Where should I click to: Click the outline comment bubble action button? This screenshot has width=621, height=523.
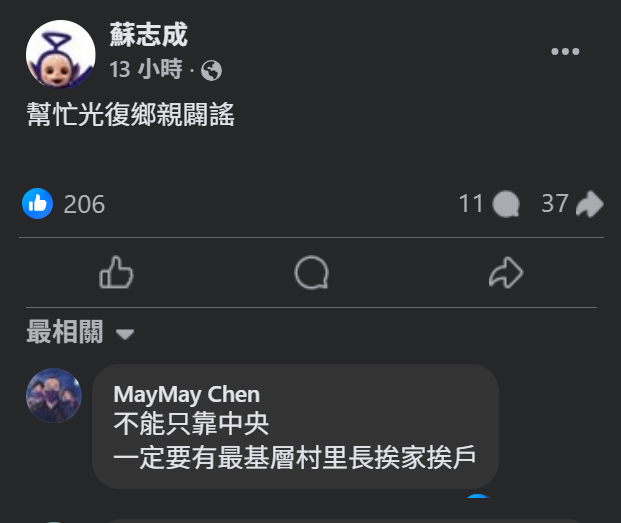[x=312, y=272]
